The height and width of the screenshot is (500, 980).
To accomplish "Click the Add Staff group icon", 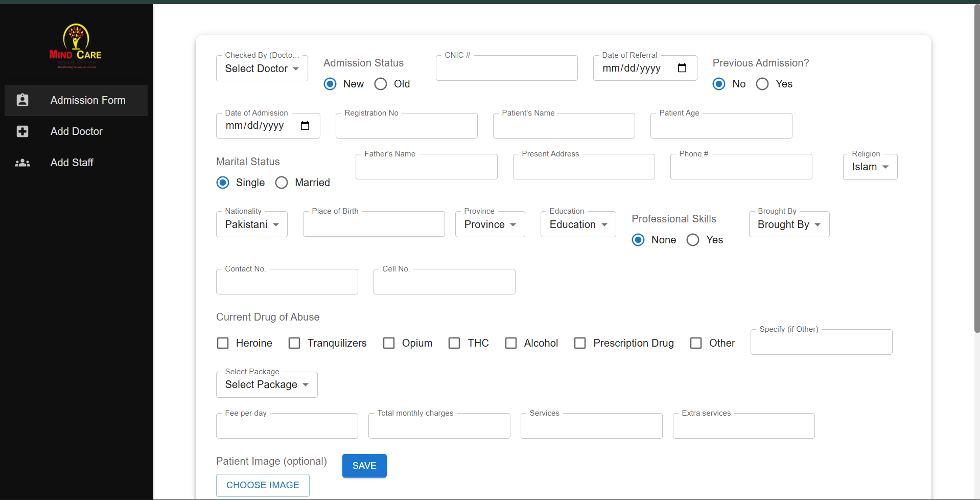I will click(x=22, y=163).
